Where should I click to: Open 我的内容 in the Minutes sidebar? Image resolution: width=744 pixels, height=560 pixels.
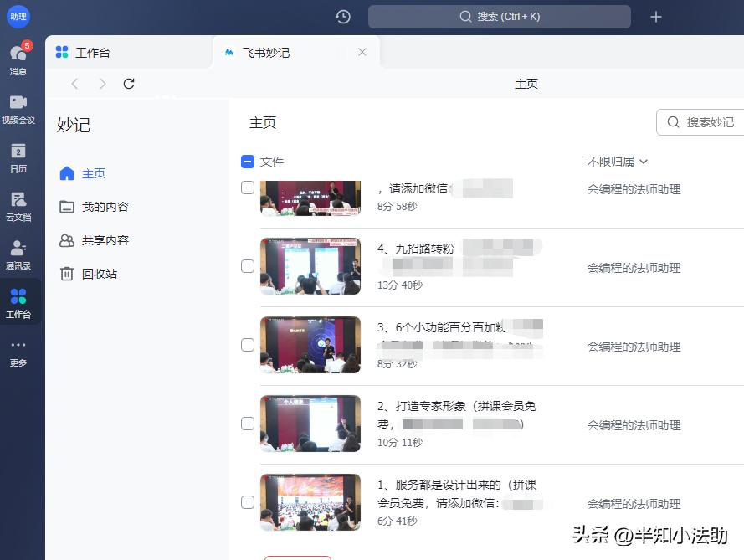click(106, 207)
